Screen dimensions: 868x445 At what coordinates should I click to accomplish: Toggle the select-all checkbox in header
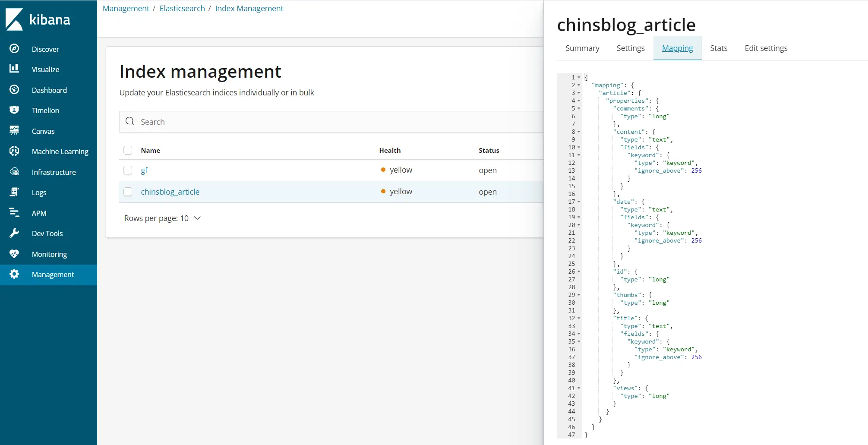point(128,150)
